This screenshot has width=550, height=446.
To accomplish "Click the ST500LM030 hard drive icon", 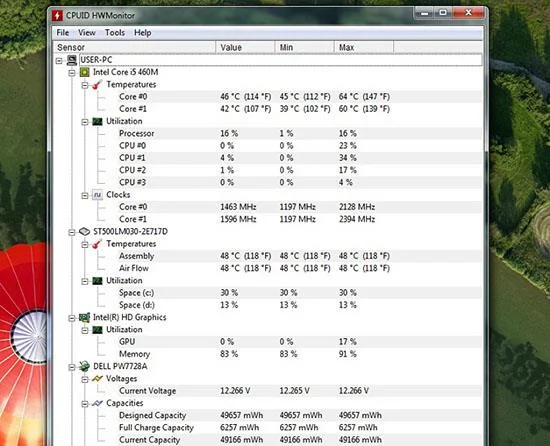I will point(85,231).
